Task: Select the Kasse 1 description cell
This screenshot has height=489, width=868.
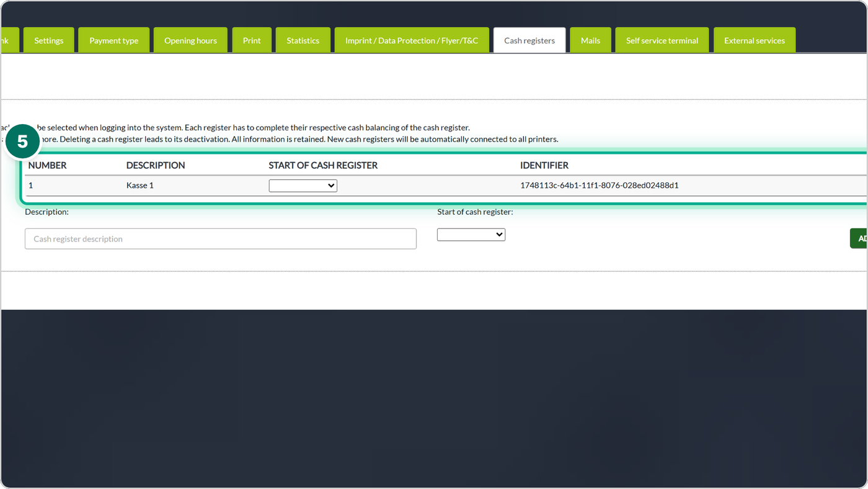Action: click(140, 186)
